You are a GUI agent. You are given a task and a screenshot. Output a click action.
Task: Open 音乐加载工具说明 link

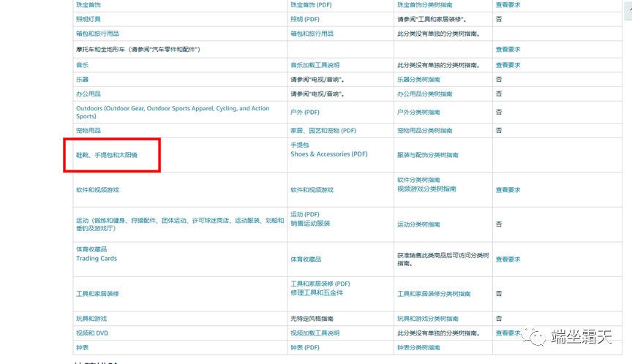click(315, 65)
